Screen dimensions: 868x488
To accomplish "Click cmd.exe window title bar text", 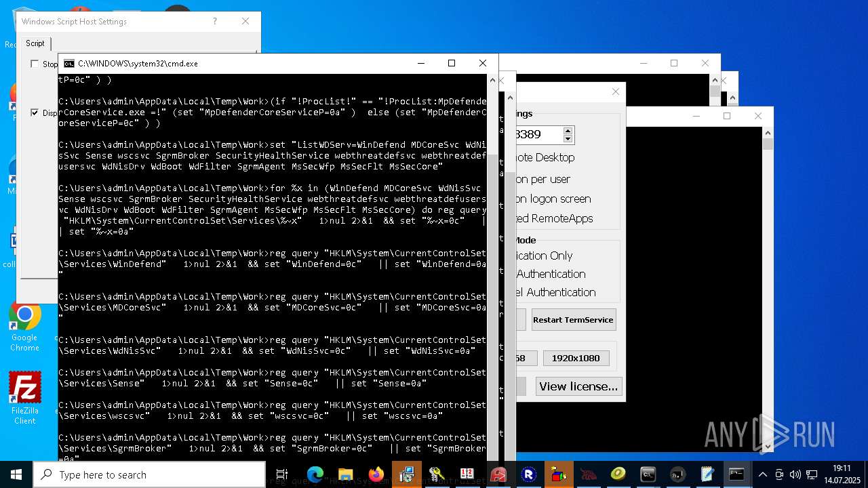I will 138,63.
